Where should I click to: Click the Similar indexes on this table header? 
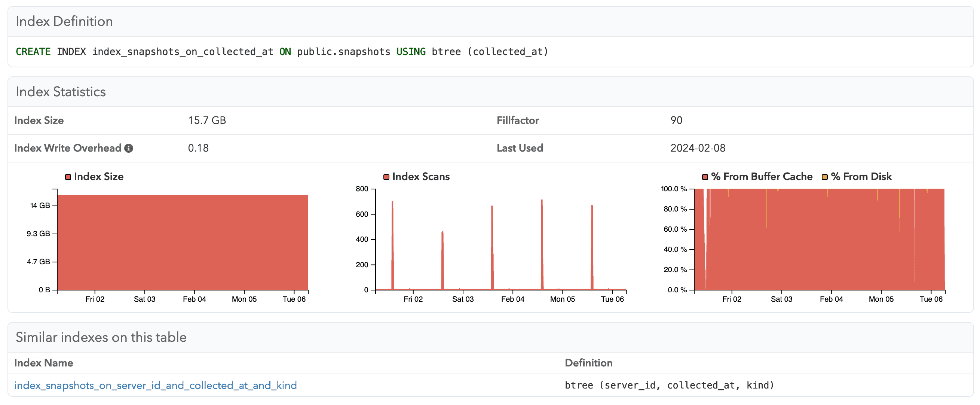[x=101, y=337]
